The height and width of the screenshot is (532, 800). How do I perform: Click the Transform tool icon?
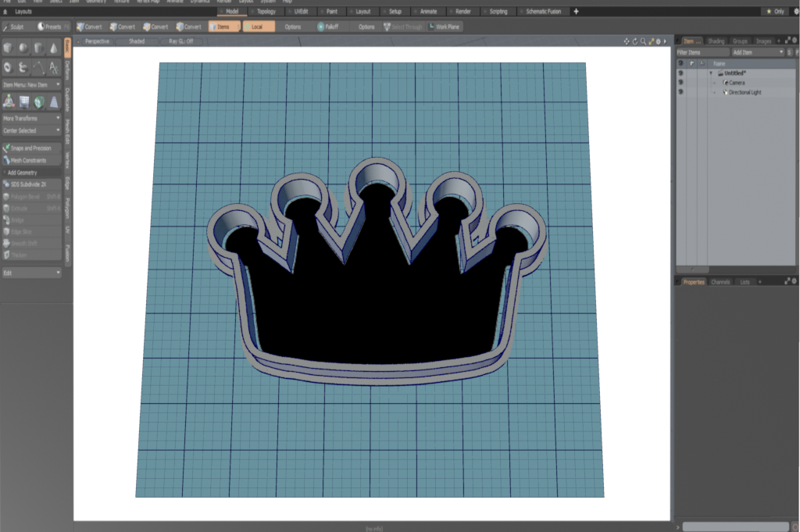point(9,102)
